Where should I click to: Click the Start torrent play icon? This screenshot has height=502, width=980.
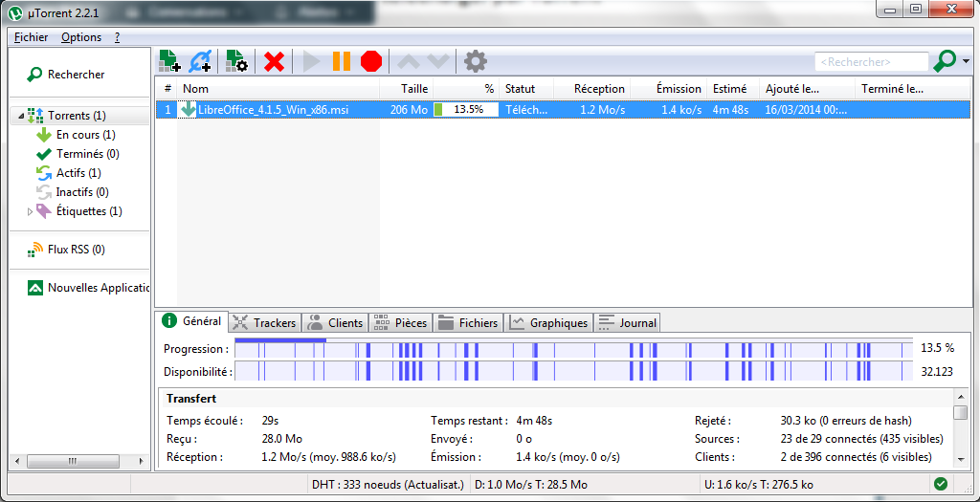[311, 61]
